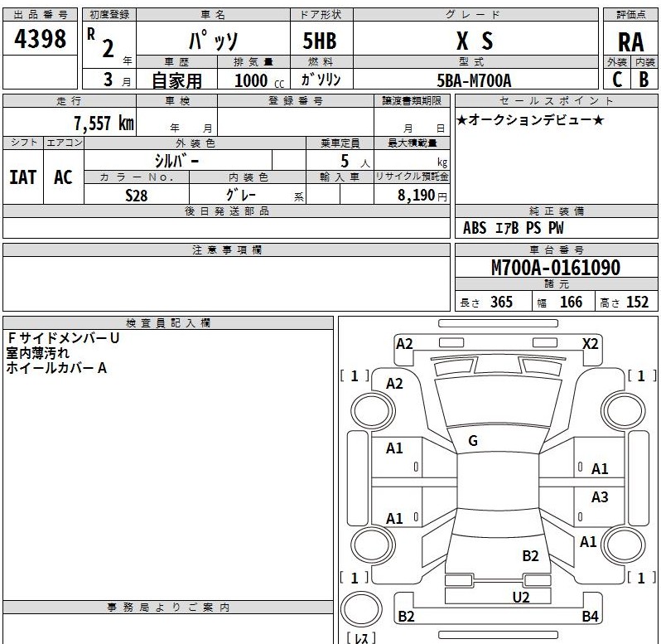Select the 検査員記入欄 section header
Screen dimensions: 661x644
pos(168,323)
